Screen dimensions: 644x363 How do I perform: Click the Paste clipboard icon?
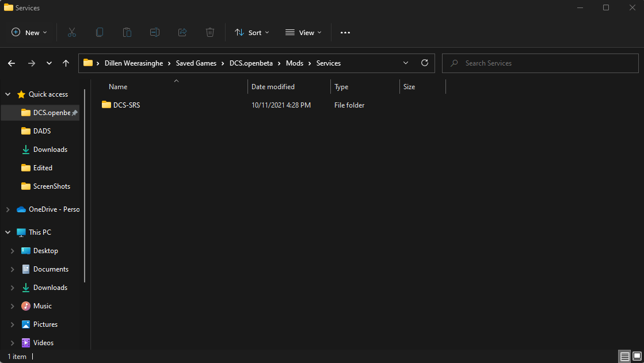[x=127, y=32]
